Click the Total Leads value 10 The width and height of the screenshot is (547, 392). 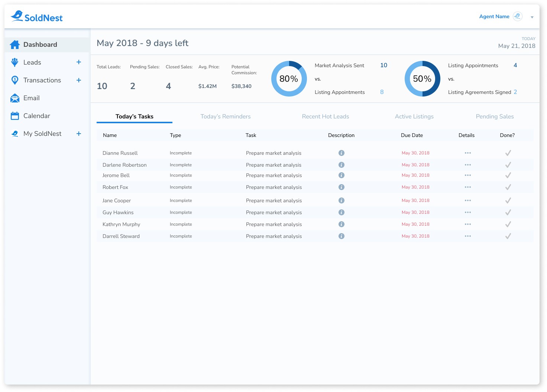pos(102,86)
